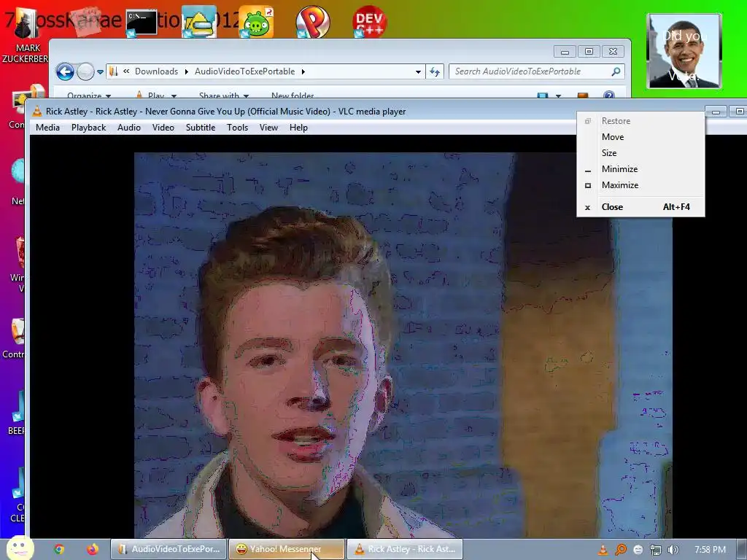747x560 pixels.
Task: Open the red P ball desktop shortcut
Action: [312, 21]
